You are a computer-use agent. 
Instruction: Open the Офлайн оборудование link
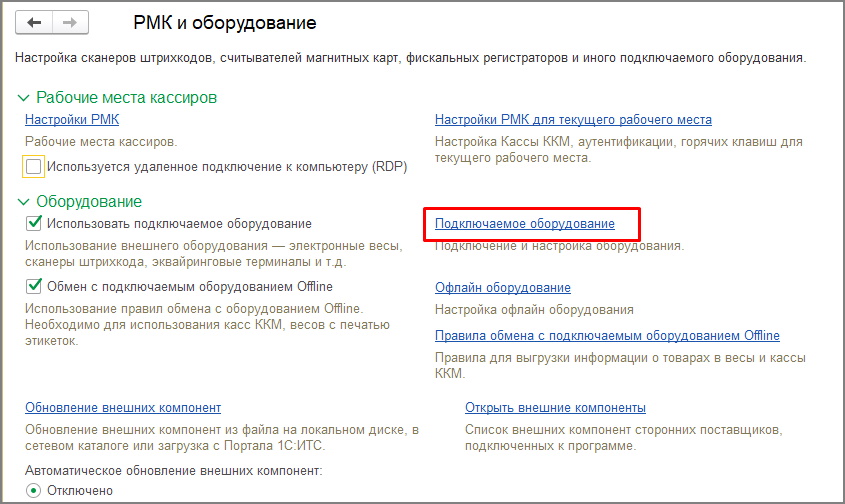point(503,287)
